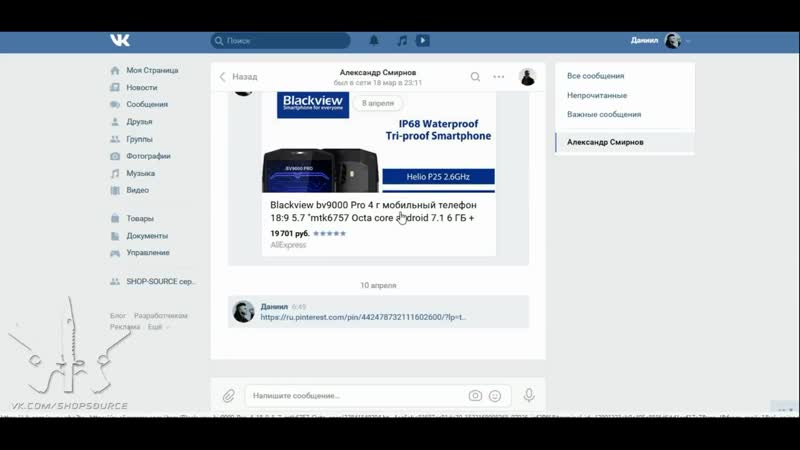Go back with Назад button
Screen dimensions: 800x450
238,77
